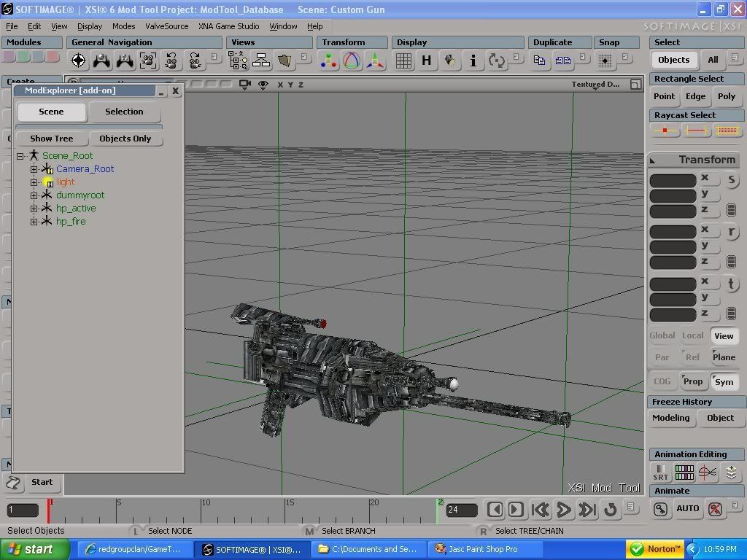Click the SRT animation editing icon
The width and height of the screenshot is (747, 560).
pyautogui.click(x=660, y=472)
